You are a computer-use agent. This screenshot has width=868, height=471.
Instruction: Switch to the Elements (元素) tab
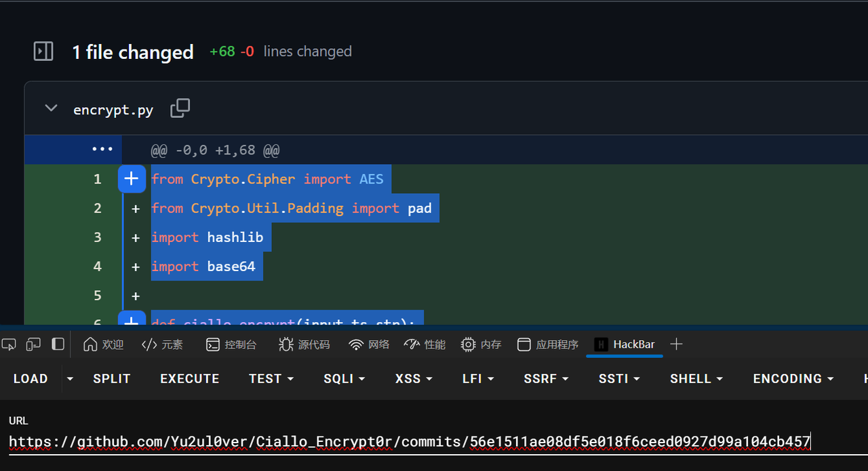point(162,344)
